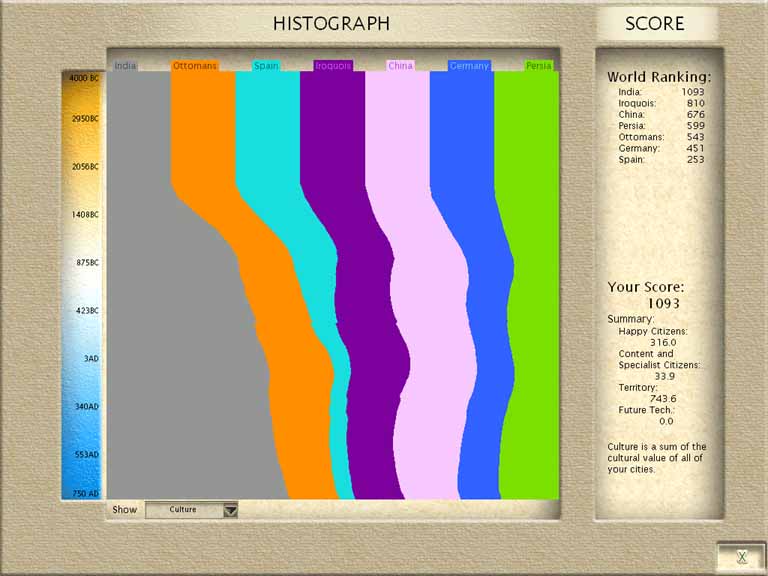Click the X close button at bottom right

coord(741,557)
